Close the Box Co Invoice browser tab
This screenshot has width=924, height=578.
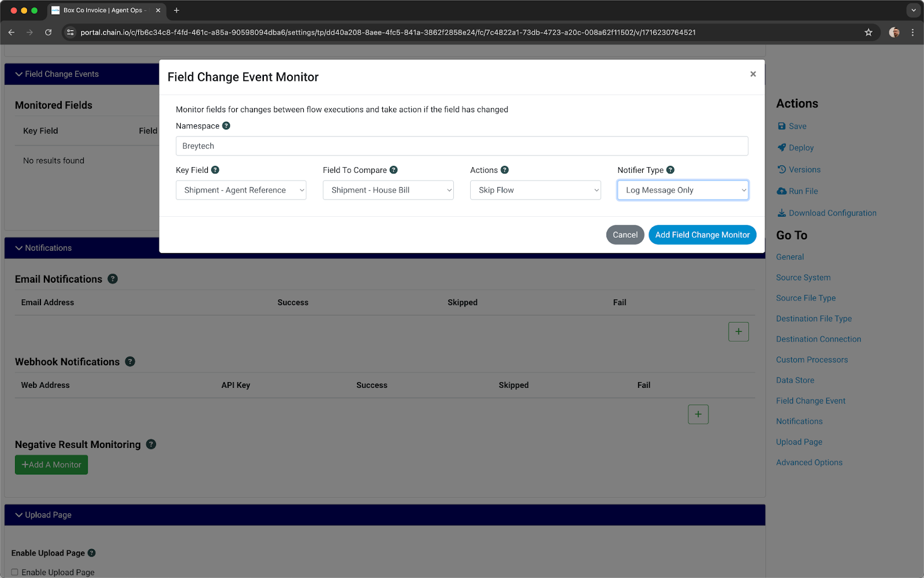158,10
